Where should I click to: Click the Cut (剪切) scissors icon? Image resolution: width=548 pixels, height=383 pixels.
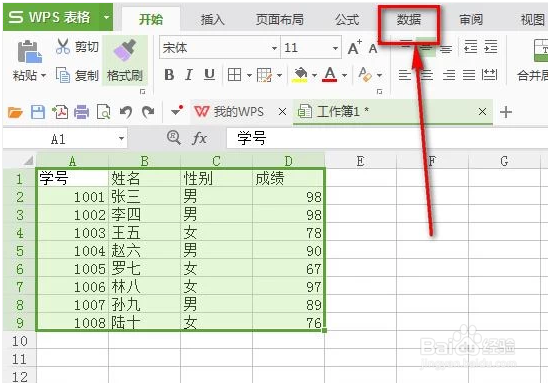click(63, 46)
